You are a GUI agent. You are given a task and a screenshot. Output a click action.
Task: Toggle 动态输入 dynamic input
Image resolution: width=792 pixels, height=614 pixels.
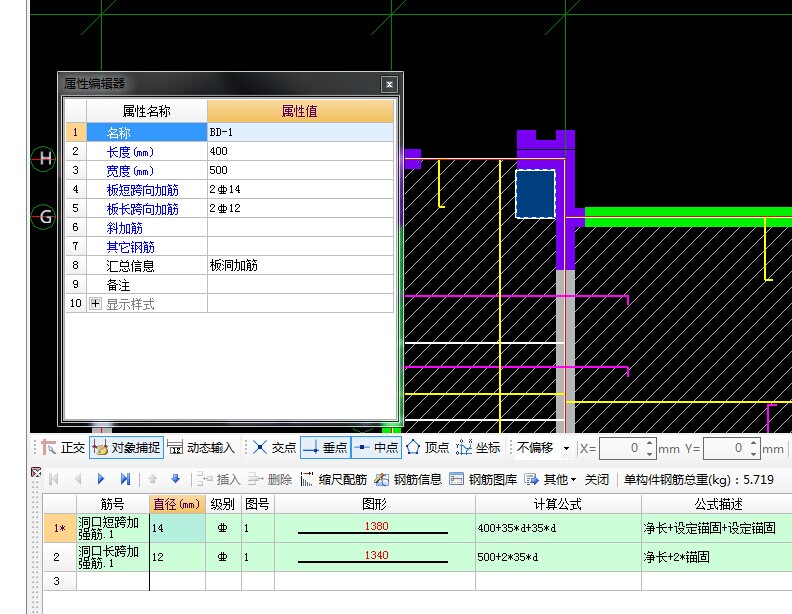coord(201,447)
